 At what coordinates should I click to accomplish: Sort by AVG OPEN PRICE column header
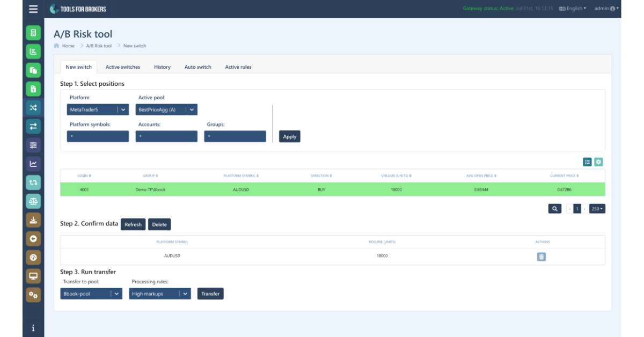click(x=481, y=176)
